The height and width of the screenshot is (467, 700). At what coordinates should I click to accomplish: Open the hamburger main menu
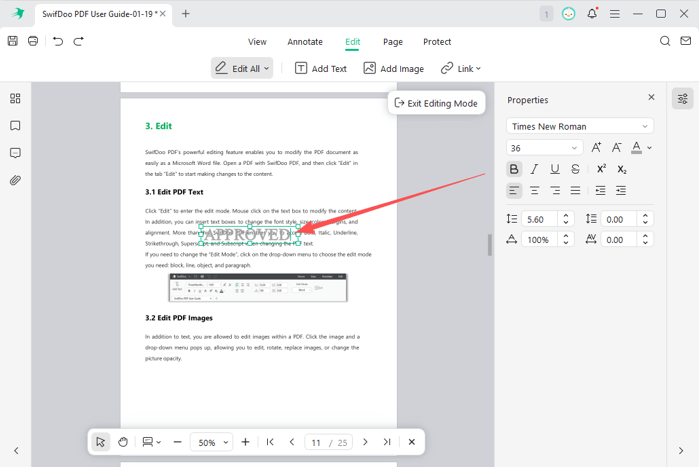[615, 14]
